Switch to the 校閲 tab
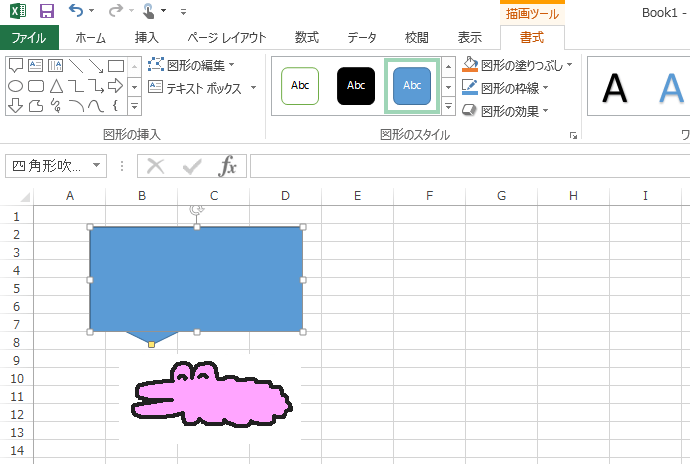The height and width of the screenshot is (464, 690). click(x=416, y=38)
